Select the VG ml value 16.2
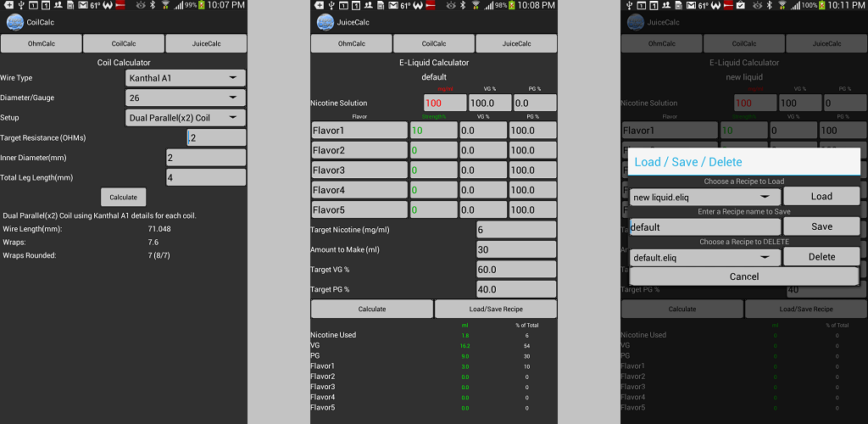The width and height of the screenshot is (868, 424). (465, 345)
